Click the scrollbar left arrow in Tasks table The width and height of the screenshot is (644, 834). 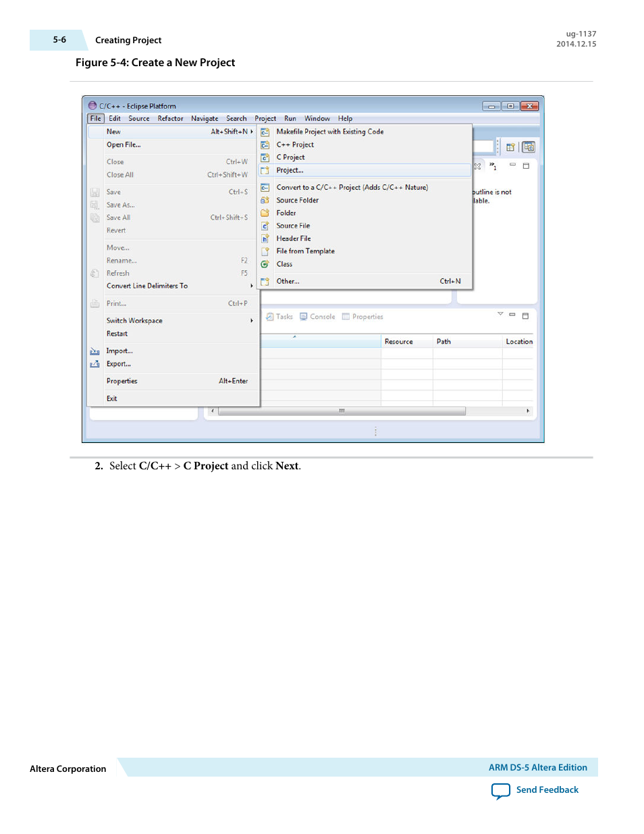[213, 411]
